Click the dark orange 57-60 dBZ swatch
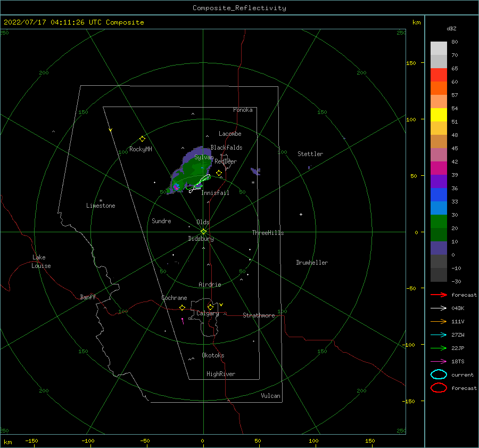 click(439, 88)
